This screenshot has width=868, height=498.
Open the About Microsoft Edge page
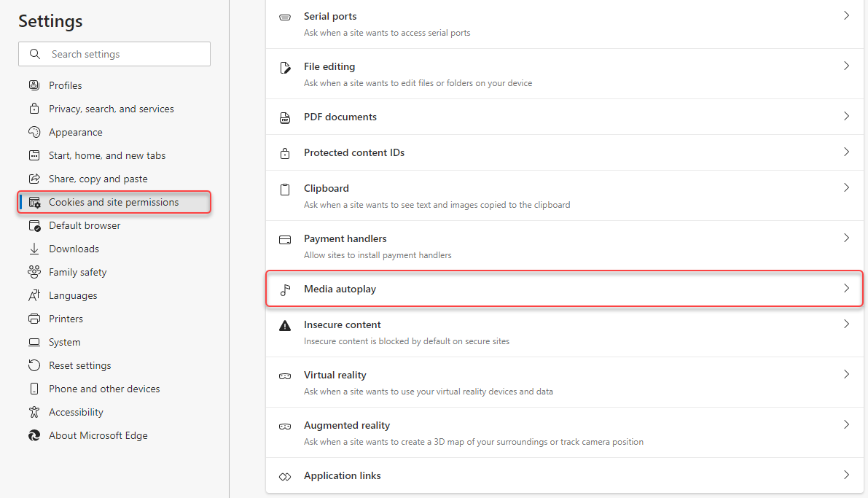(98, 435)
